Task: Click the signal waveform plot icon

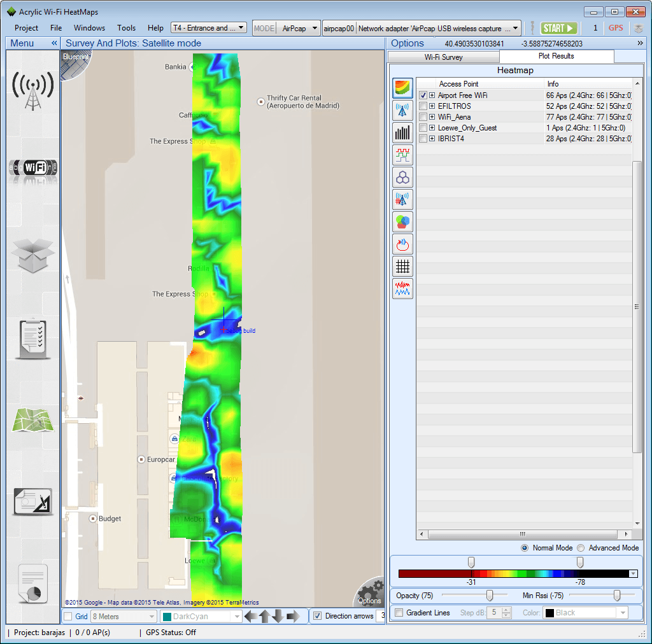Action: point(402,155)
